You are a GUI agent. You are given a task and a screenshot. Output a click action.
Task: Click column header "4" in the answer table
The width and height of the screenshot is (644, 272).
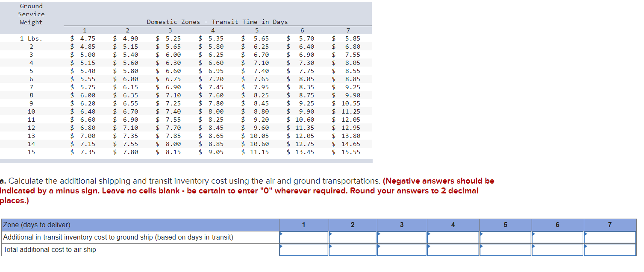[453, 225]
